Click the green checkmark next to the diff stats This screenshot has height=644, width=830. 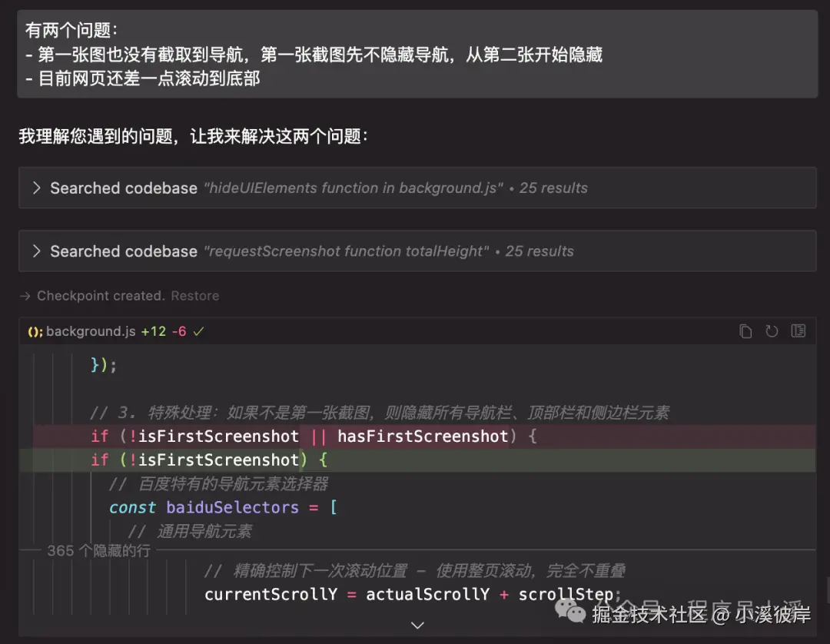point(197,330)
